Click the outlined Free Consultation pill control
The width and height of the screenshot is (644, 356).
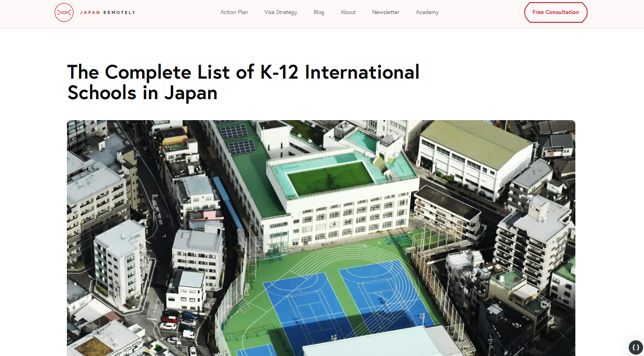point(556,12)
